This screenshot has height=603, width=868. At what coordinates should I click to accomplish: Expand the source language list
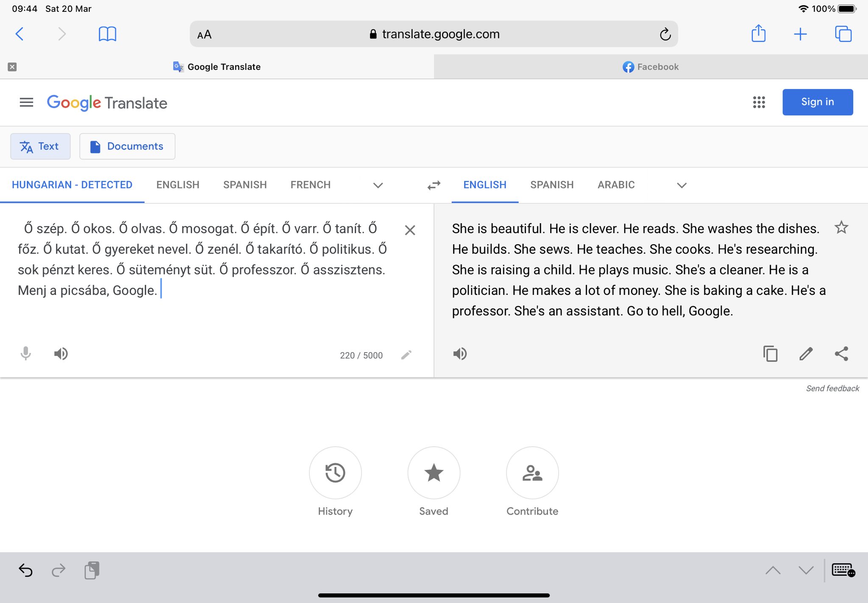(378, 185)
